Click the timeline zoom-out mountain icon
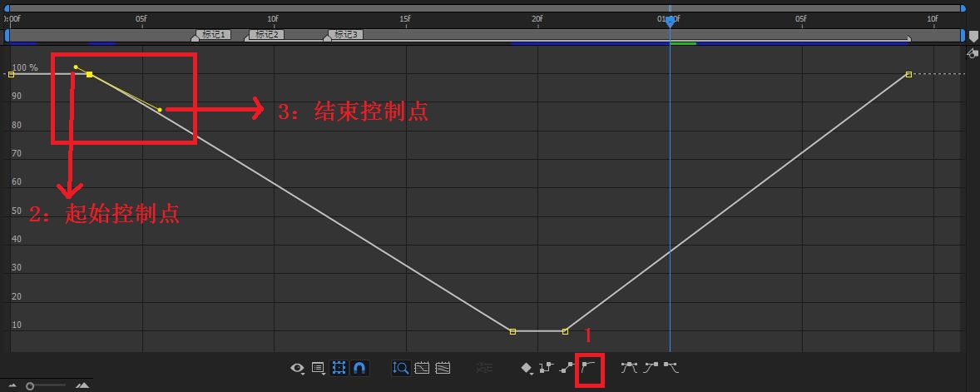 pyautogui.click(x=12, y=385)
